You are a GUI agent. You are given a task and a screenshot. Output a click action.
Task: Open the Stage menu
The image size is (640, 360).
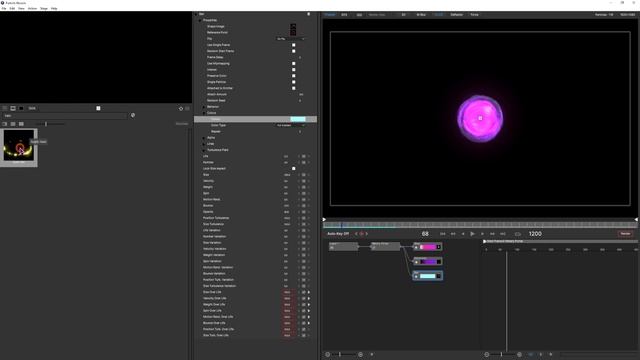44,8
